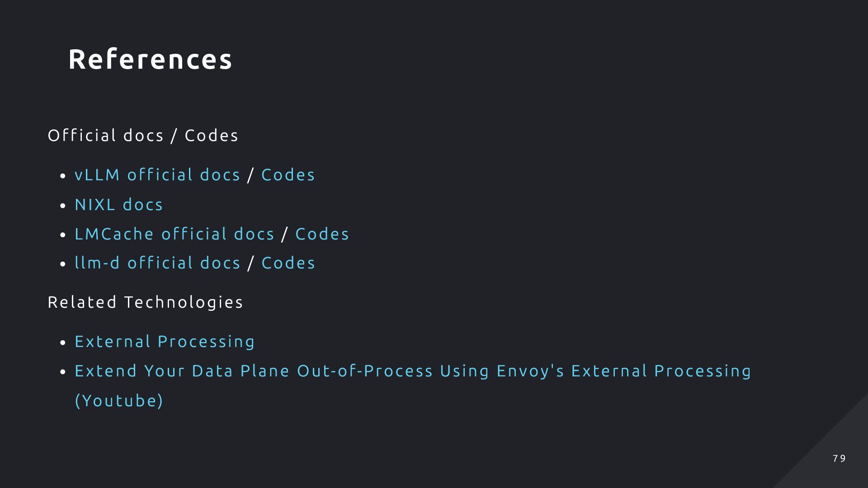This screenshot has width=868, height=488.
Task: Click the bullet before Extend Your Data Plane
Action: (63, 372)
